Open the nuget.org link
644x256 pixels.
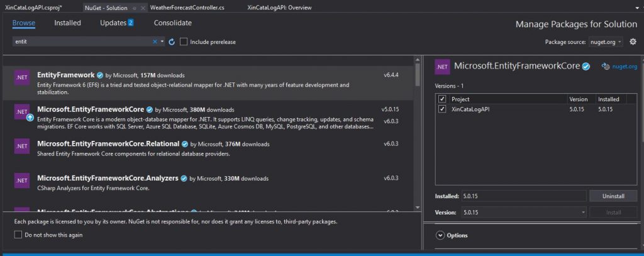point(625,67)
